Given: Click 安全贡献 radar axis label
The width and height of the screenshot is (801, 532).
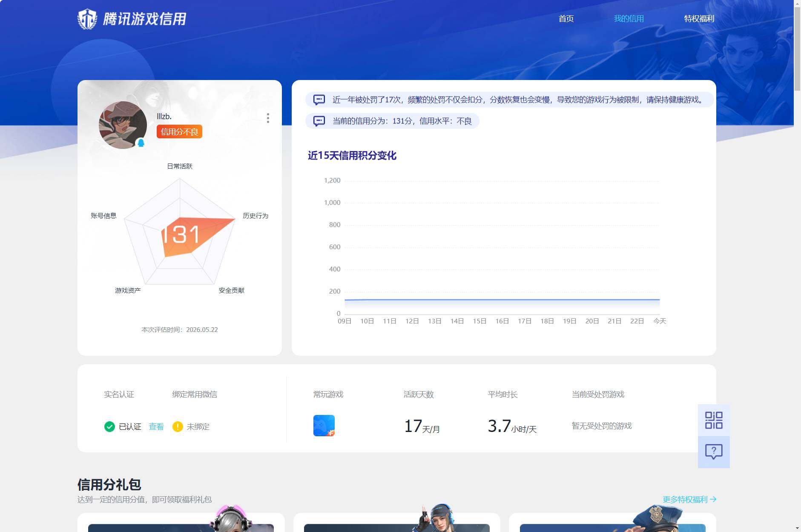Looking at the screenshot, I should point(232,290).
